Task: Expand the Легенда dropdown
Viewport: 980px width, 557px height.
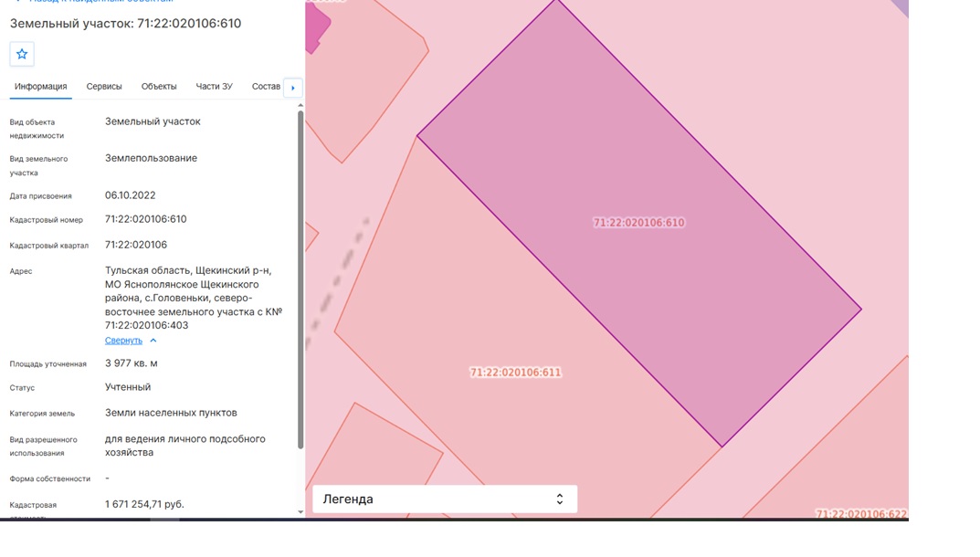Action: coord(445,499)
